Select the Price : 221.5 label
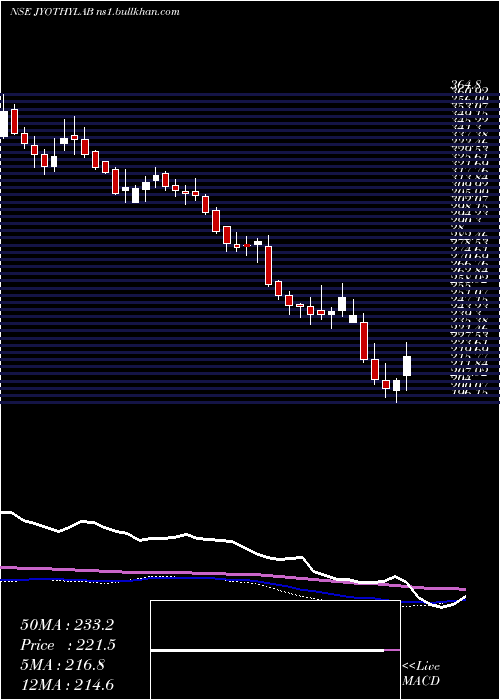This screenshot has width=500, height=700. [x=67, y=645]
